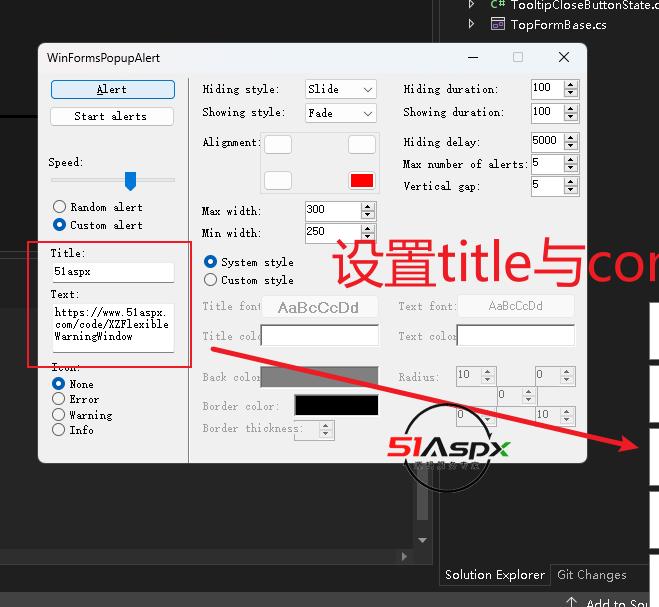Image resolution: width=659 pixels, height=607 pixels.
Task: Select the Error icon radio option
Action: click(x=58, y=399)
